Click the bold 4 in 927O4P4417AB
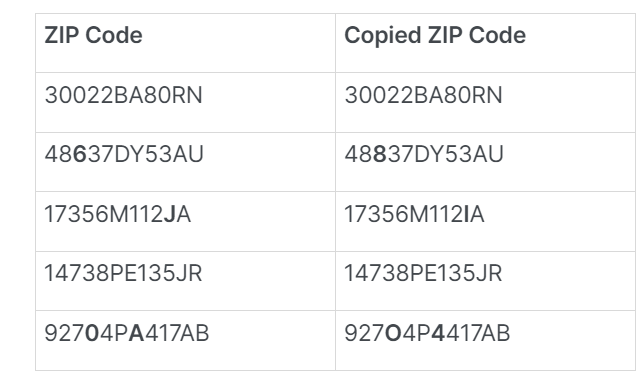The height and width of the screenshot is (391, 643). pyautogui.click(x=438, y=333)
